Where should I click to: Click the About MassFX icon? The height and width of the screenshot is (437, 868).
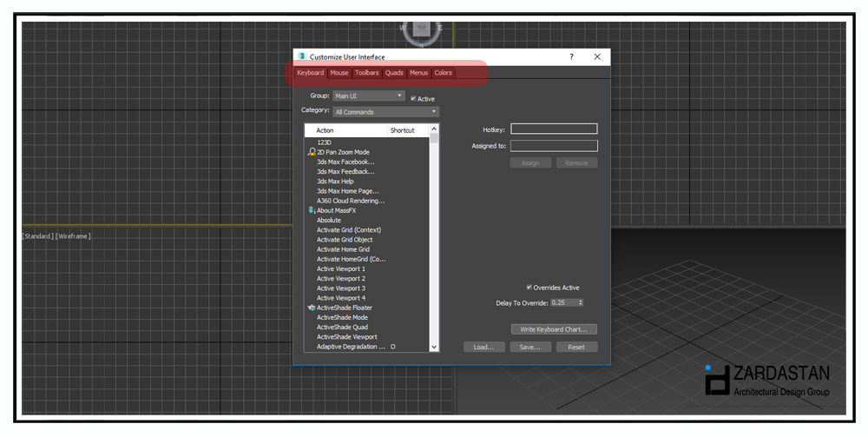click(x=312, y=210)
